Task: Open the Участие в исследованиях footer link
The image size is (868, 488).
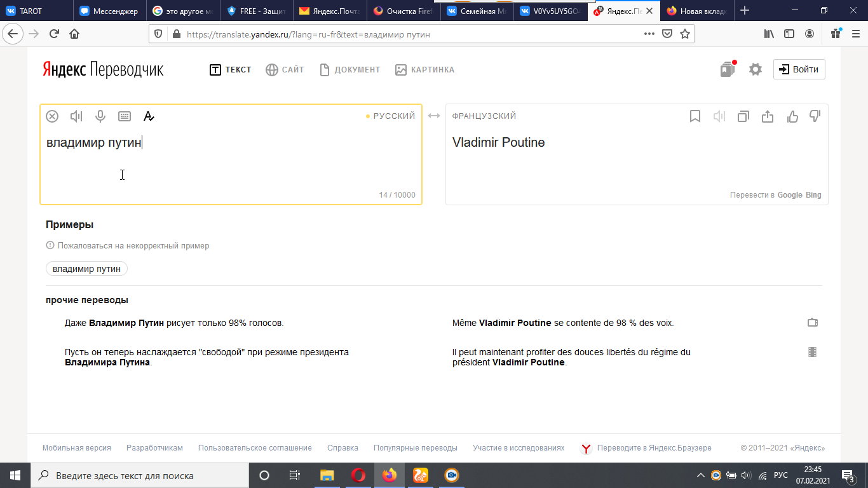Action: [519, 448]
